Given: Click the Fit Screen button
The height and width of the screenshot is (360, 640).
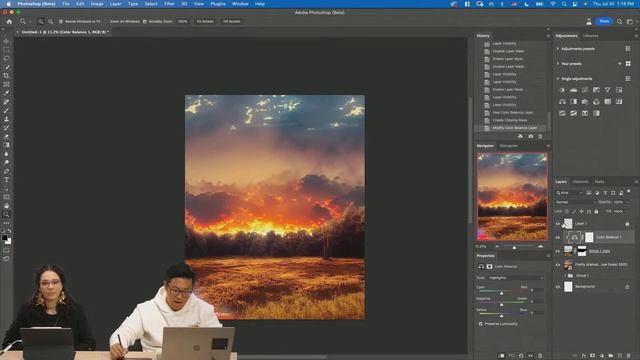Looking at the screenshot, I should tap(205, 21).
